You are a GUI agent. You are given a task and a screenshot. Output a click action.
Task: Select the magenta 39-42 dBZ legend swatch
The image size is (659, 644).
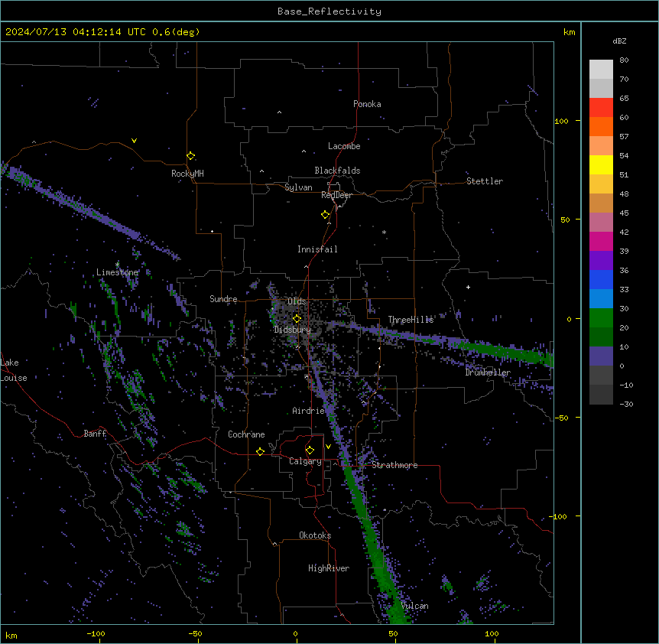[601, 241]
